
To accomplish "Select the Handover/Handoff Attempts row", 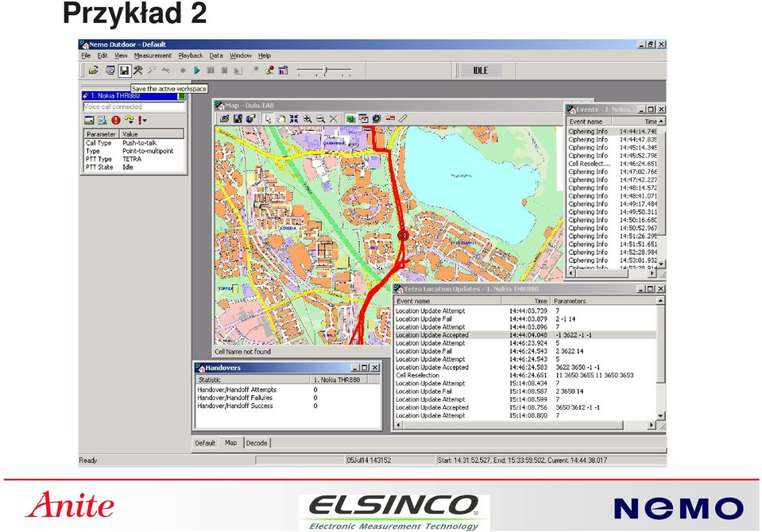I will [x=288, y=390].
